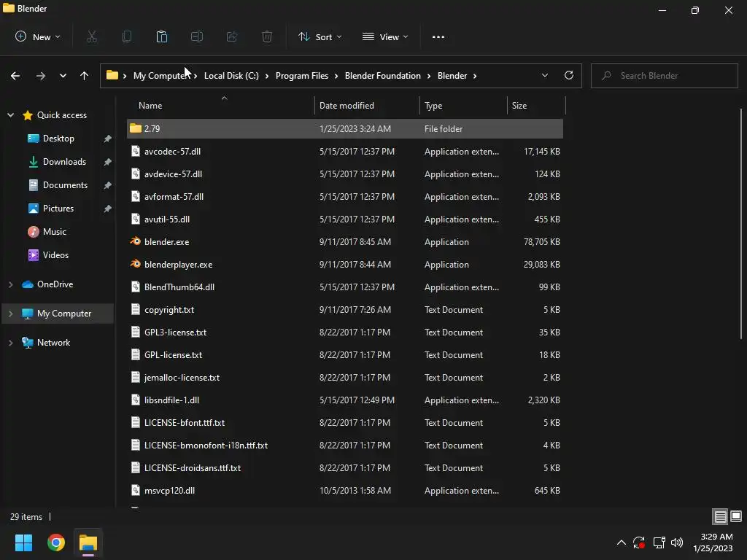Viewport: 747px width, 560px height.
Task: Unpin Desktop using its pin icon
Action: coord(108,139)
